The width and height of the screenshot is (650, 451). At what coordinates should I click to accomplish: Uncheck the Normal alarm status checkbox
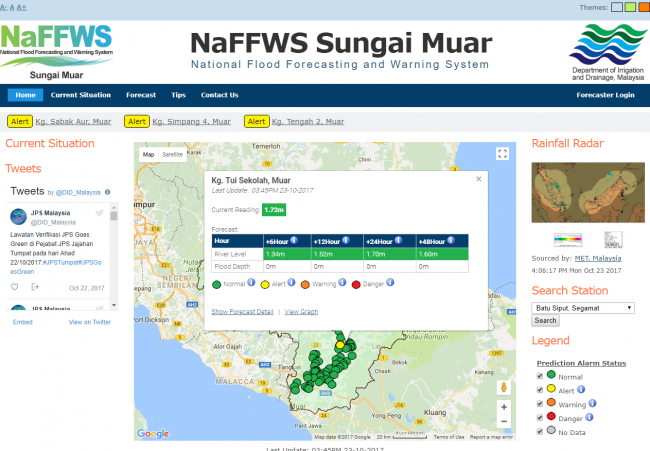(x=539, y=375)
